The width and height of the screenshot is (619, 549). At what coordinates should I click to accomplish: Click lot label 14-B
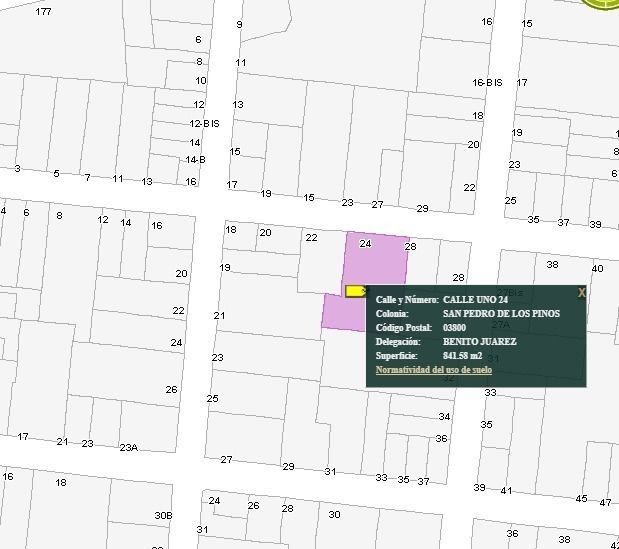[x=195, y=159]
